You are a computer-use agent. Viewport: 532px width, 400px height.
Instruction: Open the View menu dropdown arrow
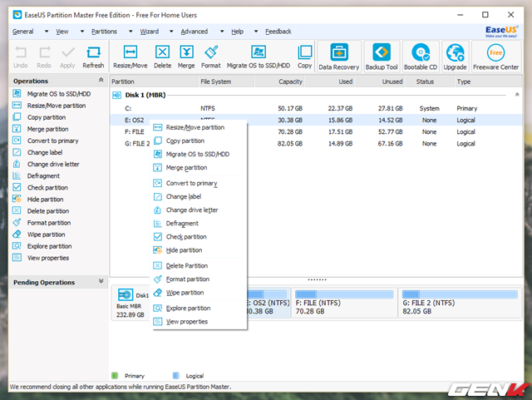[82, 32]
